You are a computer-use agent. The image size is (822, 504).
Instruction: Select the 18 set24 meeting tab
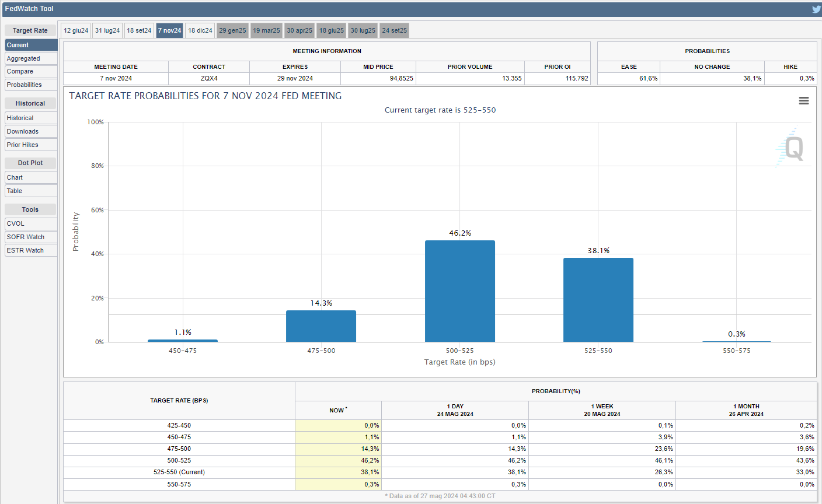139,30
